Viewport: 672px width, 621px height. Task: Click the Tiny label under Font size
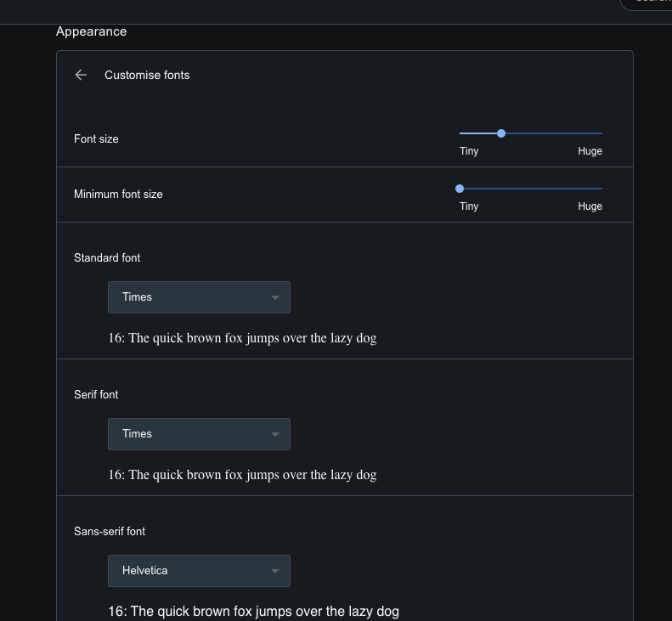tap(469, 151)
